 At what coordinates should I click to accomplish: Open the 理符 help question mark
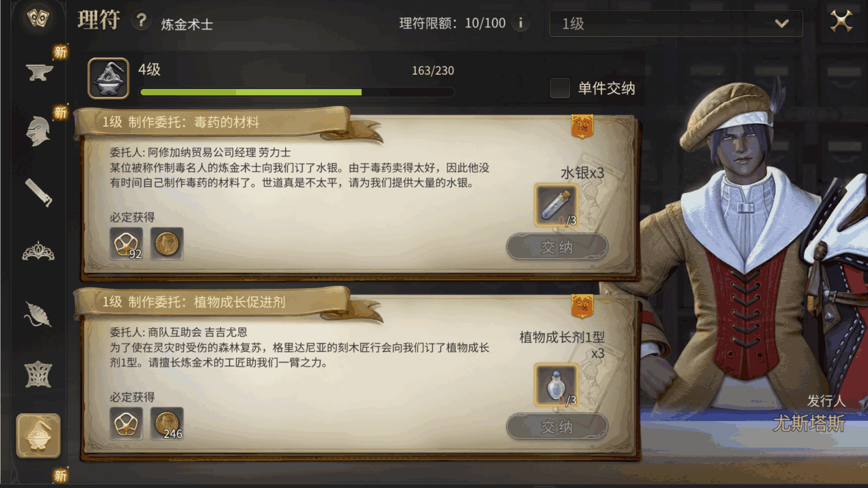[x=141, y=21]
